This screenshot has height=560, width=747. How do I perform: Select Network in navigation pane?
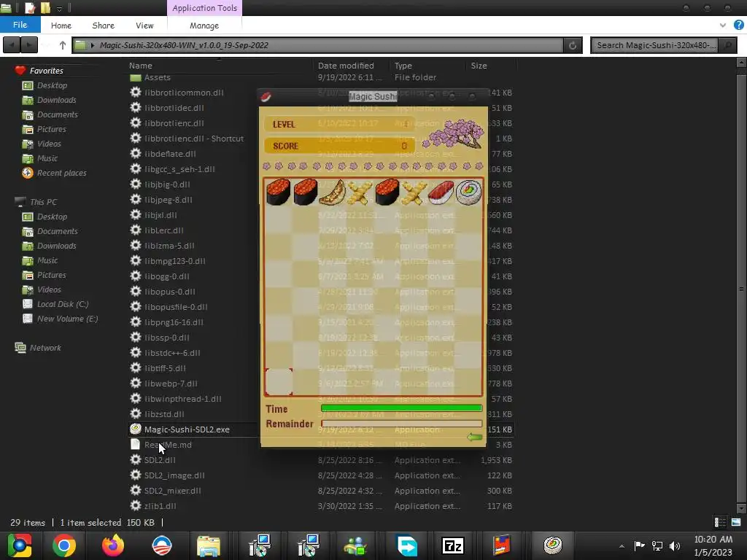tap(45, 348)
